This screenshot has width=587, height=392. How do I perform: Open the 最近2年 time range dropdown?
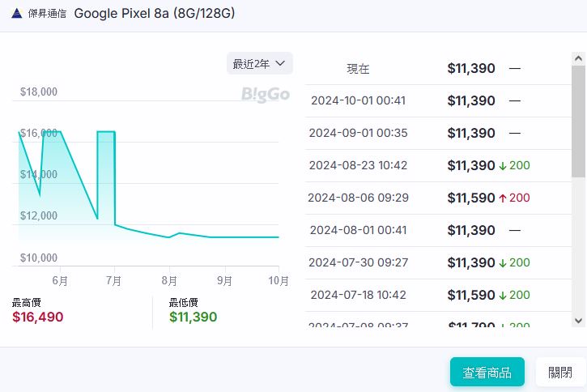coord(259,63)
